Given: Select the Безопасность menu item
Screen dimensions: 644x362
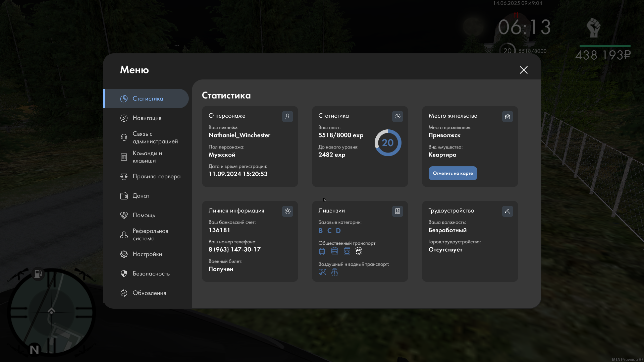Looking at the screenshot, I should point(146,274).
